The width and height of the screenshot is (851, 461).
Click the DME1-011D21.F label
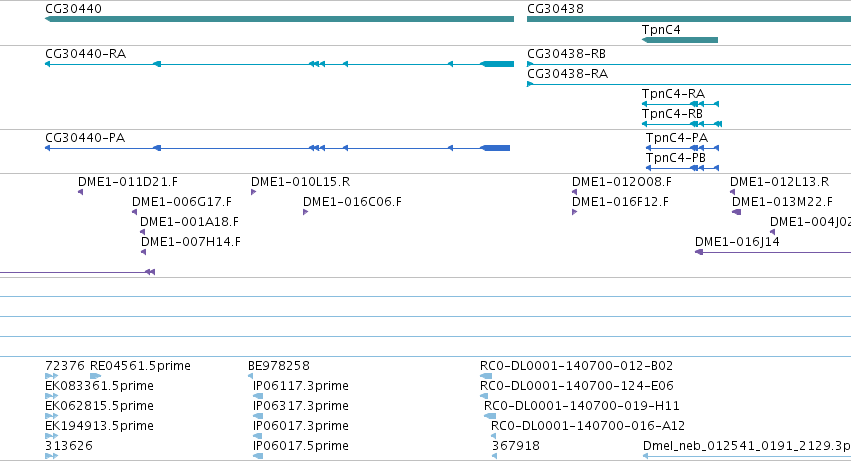click(x=128, y=182)
